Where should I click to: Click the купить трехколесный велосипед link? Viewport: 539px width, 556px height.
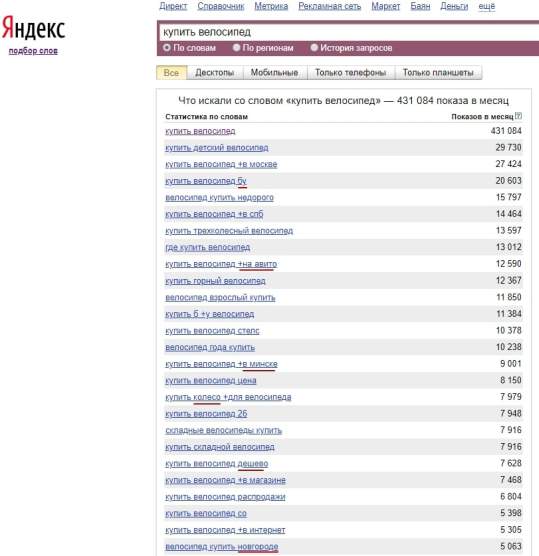pos(229,231)
